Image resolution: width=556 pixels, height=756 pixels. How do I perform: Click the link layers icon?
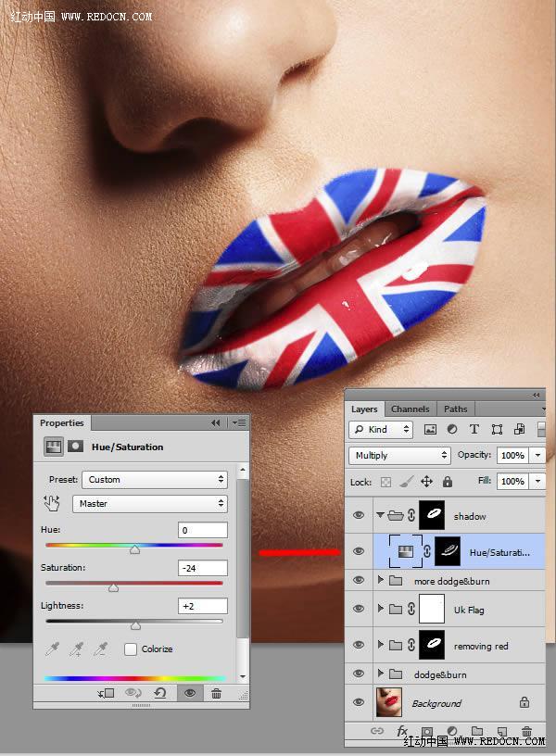(x=376, y=731)
